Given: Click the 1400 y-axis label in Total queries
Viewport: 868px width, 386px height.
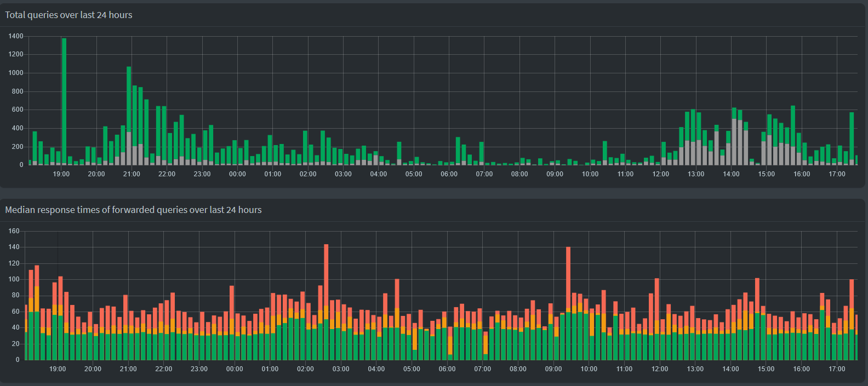Looking at the screenshot, I should tap(16, 36).
